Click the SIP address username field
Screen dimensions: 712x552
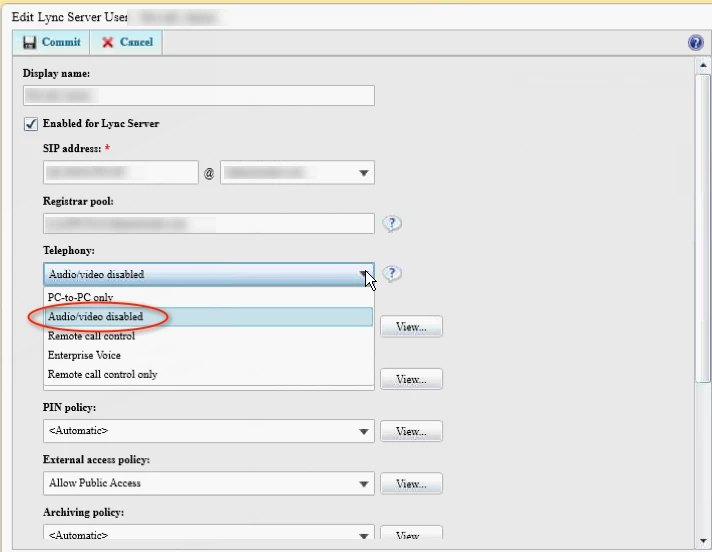(121, 172)
